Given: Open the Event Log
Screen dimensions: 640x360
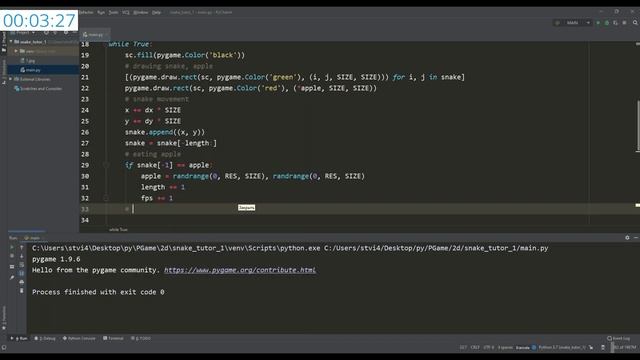Looking at the screenshot, I should [618, 338].
